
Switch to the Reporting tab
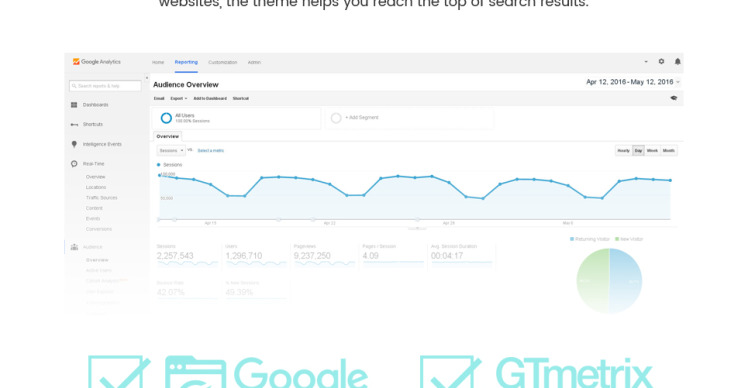tap(186, 62)
